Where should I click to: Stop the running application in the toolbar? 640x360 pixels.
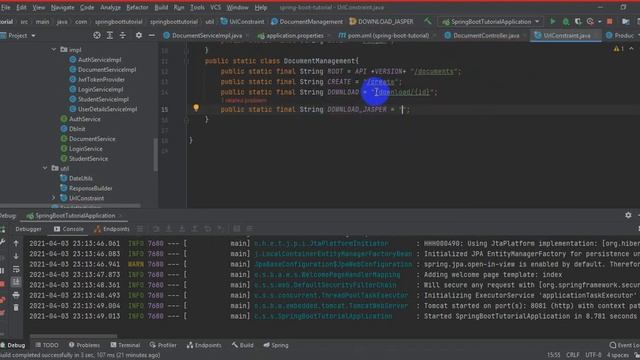610,21
